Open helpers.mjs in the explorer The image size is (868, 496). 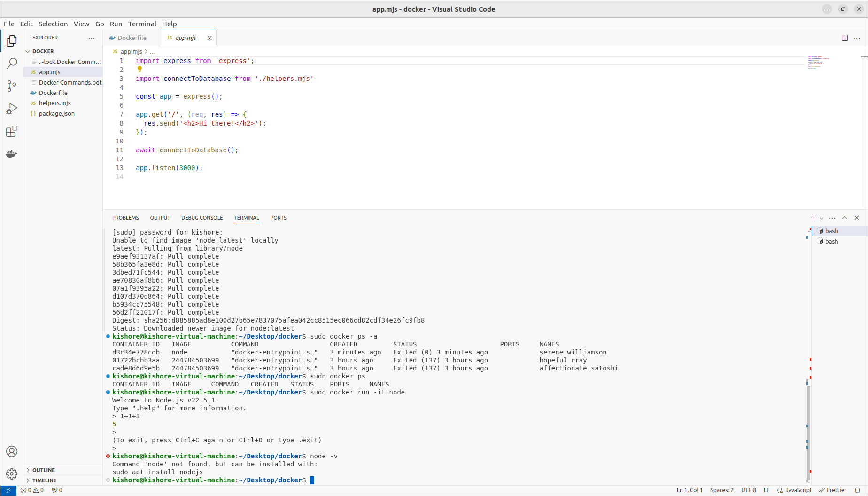[x=54, y=103]
